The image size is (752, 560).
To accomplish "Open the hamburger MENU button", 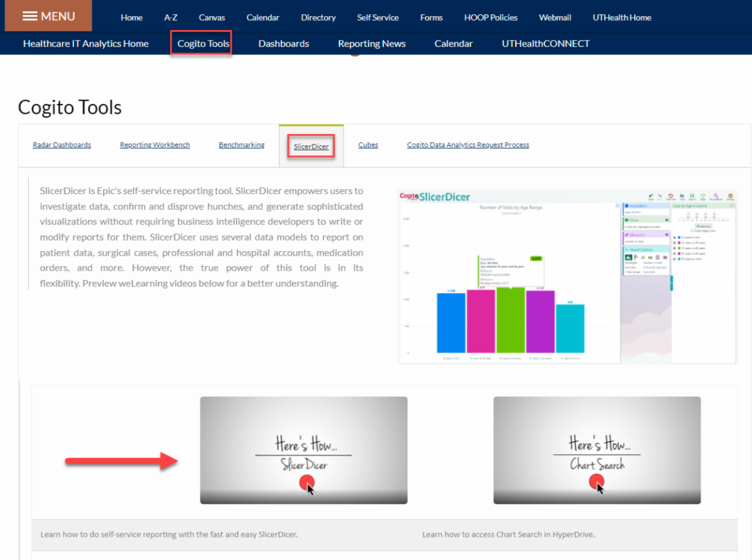I will pyautogui.click(x=48, y=16).
